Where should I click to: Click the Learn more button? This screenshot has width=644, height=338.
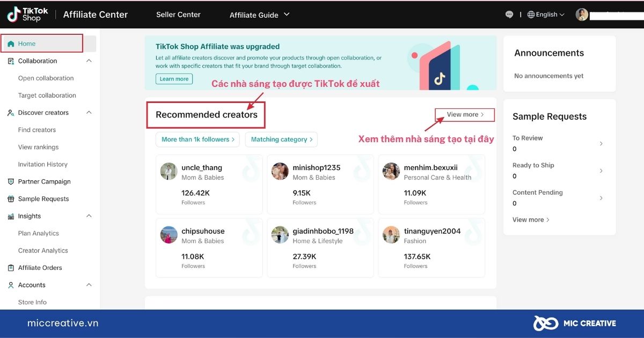coord(174,79)
